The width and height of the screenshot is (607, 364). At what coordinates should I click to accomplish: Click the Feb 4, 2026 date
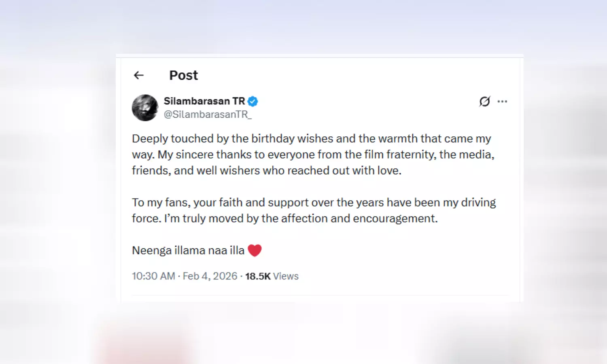point(210,276)
